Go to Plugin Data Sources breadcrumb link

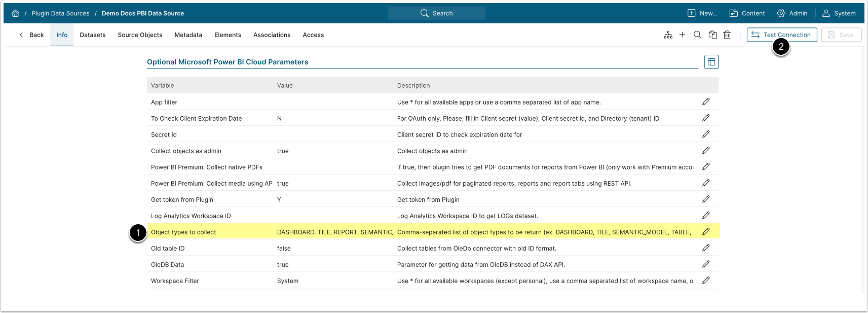[60, 13]
